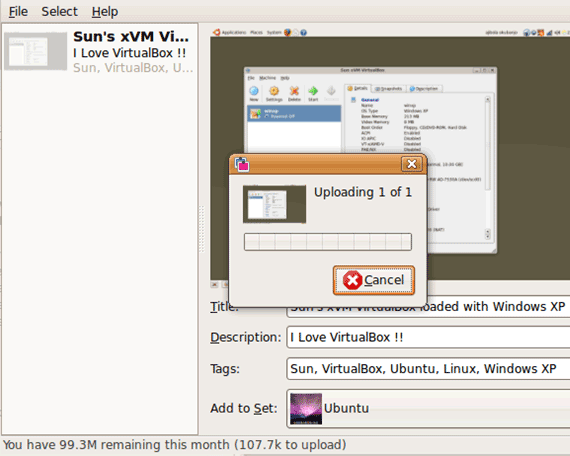Click the upload progress bar

[x=328, y=242]
